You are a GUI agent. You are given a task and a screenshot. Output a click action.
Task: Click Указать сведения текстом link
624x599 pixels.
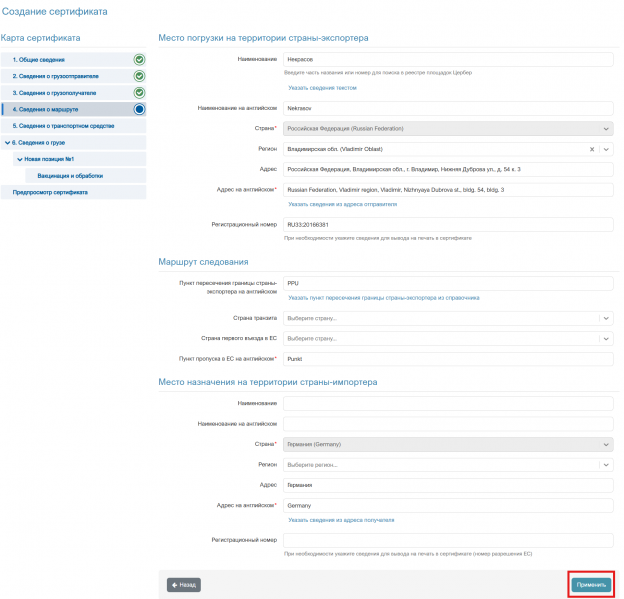(x=322, y=88)
